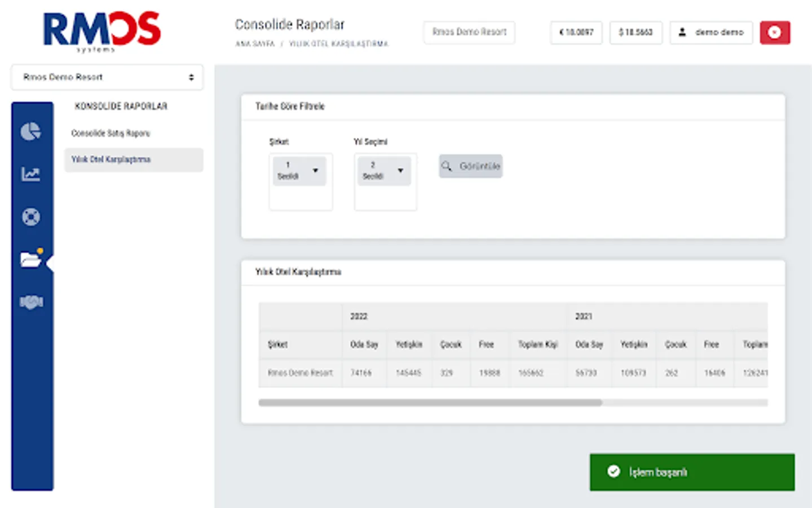Expand the Şirket multi-select dropdown
The height and width of the screenshot is (508, 812).
tap(299, 170)
